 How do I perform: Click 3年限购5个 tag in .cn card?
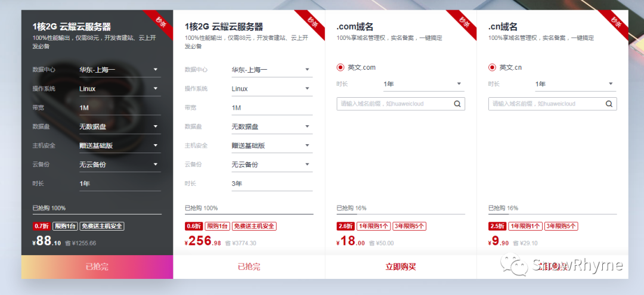[x=561, y=226]
